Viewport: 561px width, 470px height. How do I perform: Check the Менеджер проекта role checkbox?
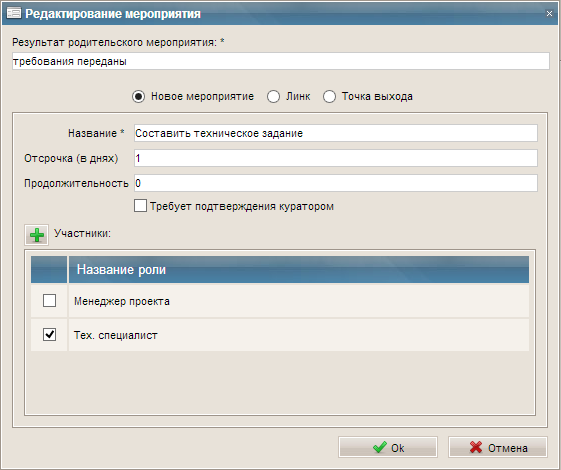[49, 300]
